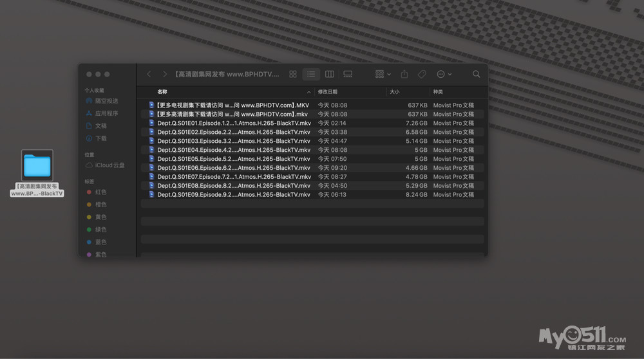Switch Finder to icon grid view
The image size is (644, 359).
click(293, 75)
